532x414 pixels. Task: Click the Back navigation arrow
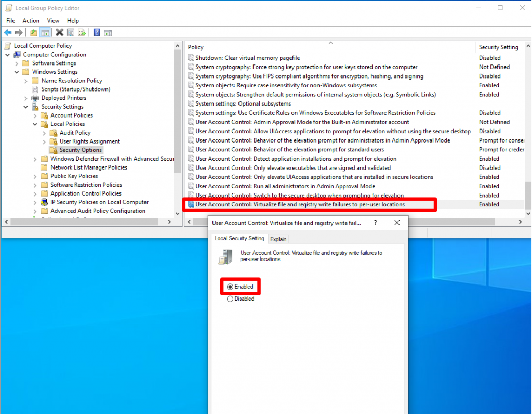tap(7, 32)
